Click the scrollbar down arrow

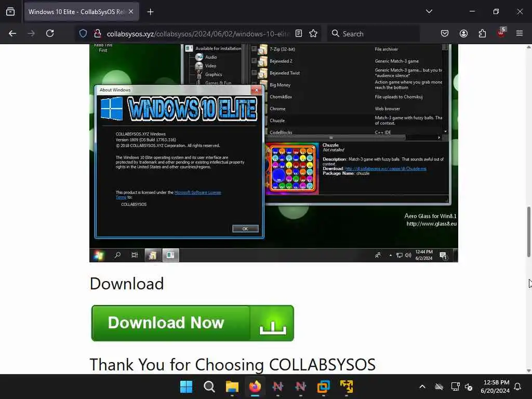point(528,370)
